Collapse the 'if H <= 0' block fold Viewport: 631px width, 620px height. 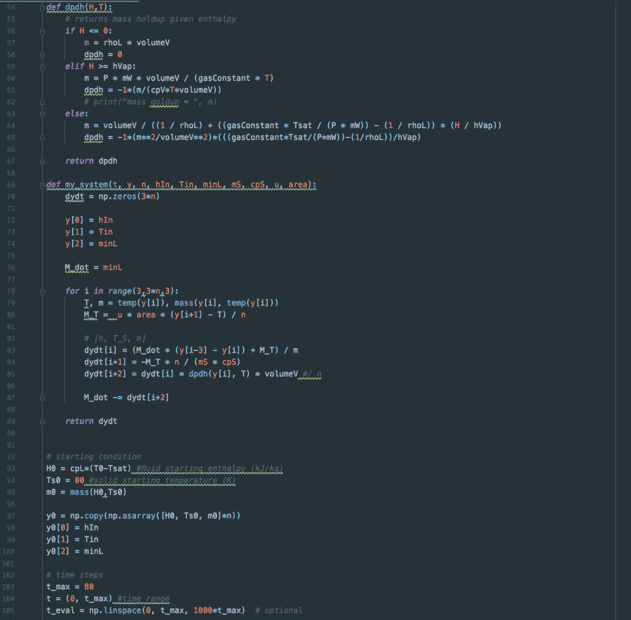pos(42,31)
